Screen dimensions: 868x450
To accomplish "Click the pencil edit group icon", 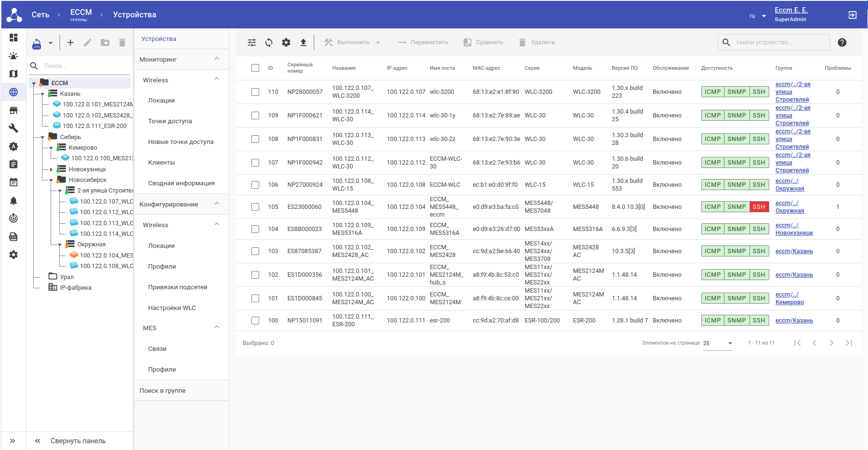I will (x=88, y=42).
